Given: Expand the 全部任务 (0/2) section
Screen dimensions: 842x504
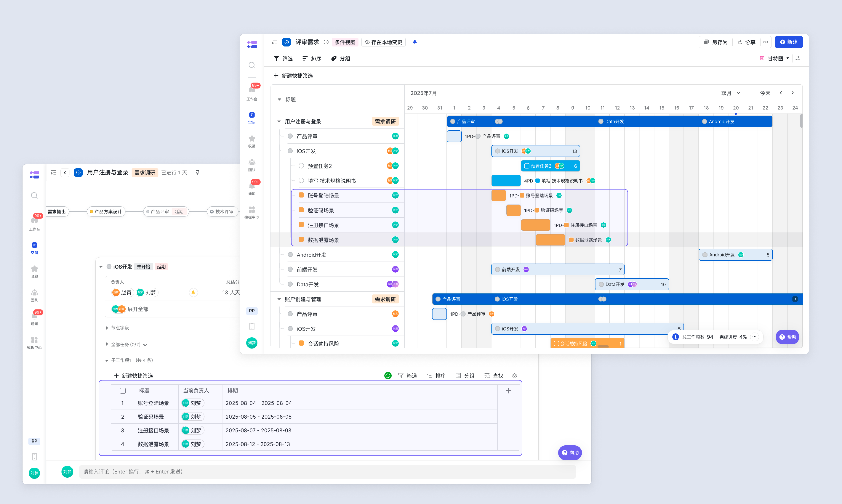Looking at the screenshot, I should [107, 344].
